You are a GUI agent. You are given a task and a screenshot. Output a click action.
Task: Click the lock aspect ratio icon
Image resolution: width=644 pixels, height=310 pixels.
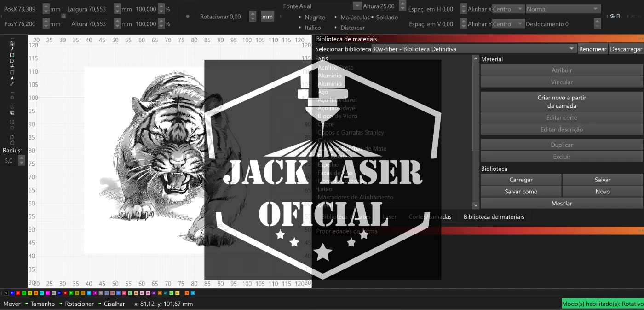[x=63, y=16]
